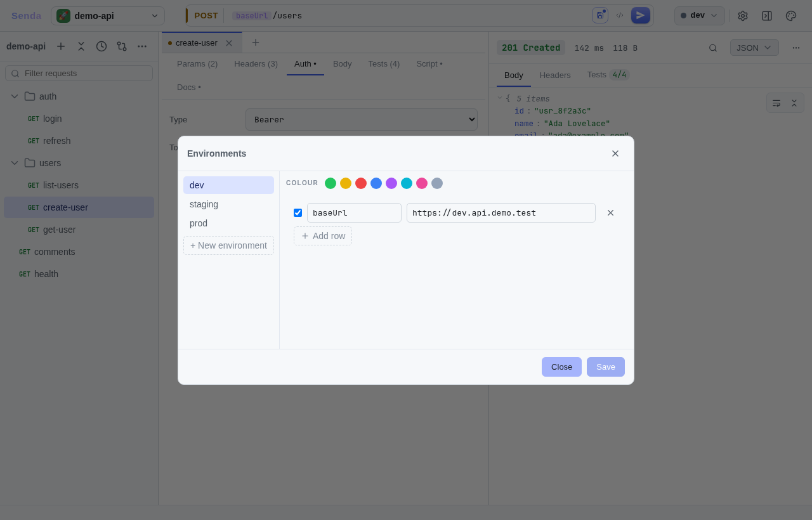
Task: Switch to the request Body tab
Action: coord(343,63)
